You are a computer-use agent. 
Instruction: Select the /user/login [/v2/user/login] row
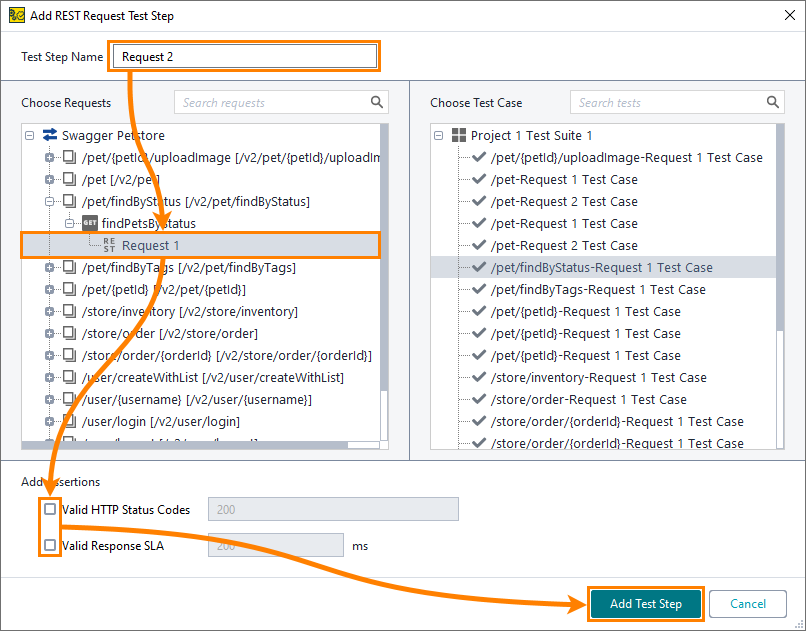click(x=161, y=421)
